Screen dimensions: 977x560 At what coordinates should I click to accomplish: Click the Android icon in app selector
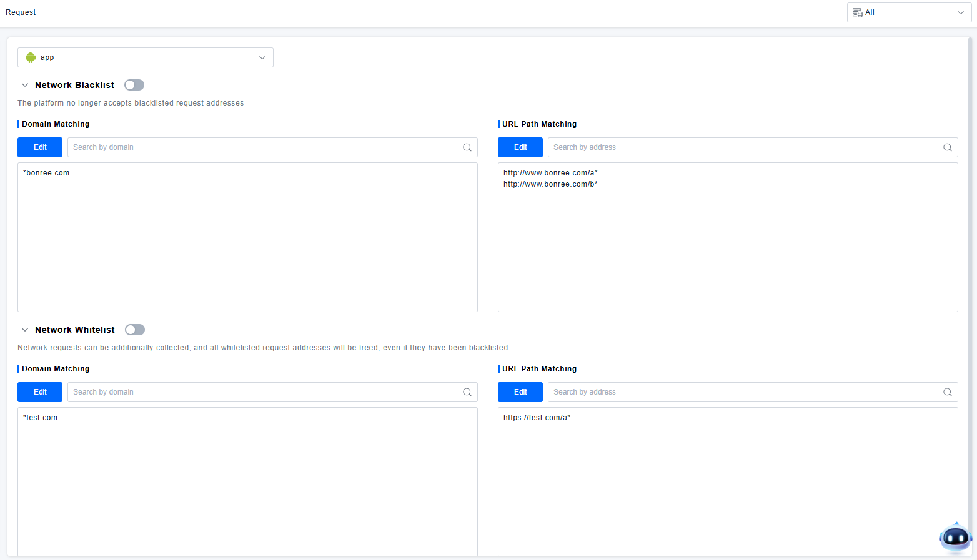click(31, 57)
